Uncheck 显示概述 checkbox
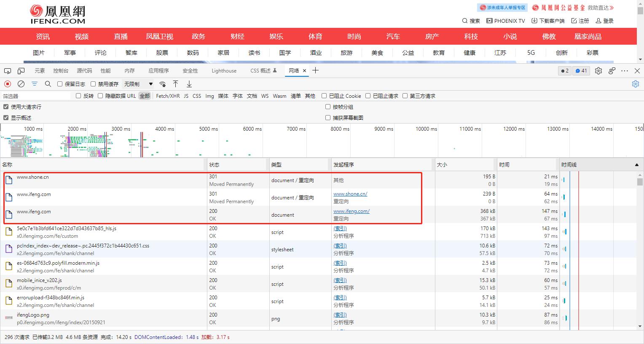 coord(6,118)
